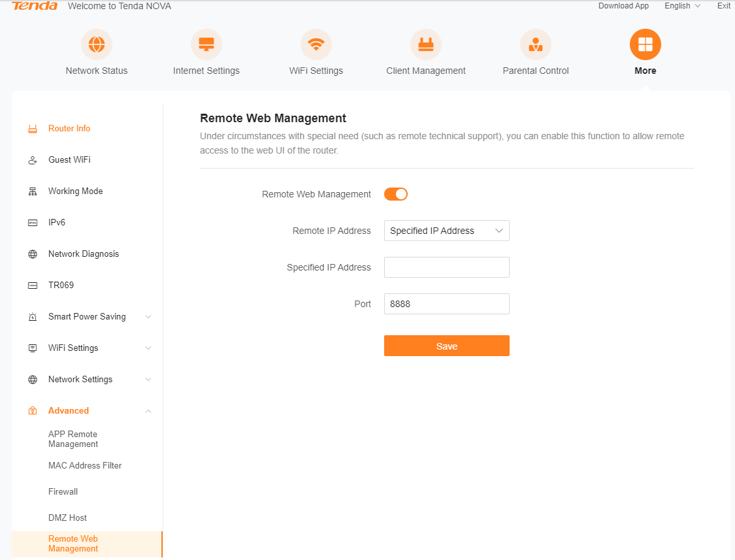Click the More grid icon
This screenshot has width=735, height=560.
point(645,44)
